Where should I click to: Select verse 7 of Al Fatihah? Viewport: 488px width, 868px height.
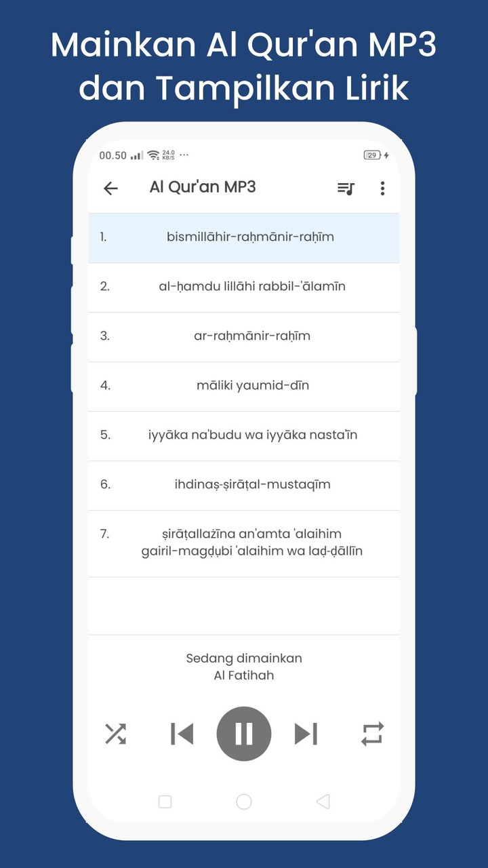[x=244, y=542]
